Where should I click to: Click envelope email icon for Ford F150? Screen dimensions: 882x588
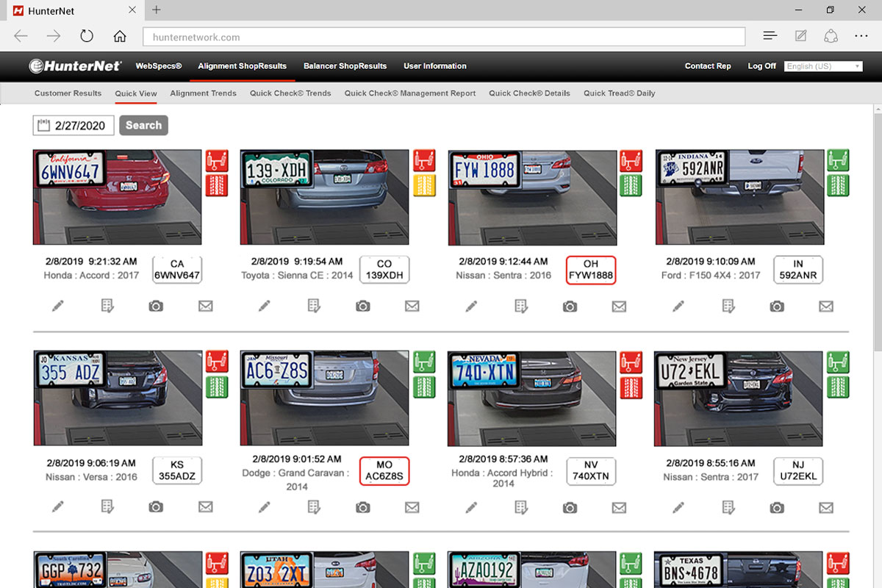[826, 306]
